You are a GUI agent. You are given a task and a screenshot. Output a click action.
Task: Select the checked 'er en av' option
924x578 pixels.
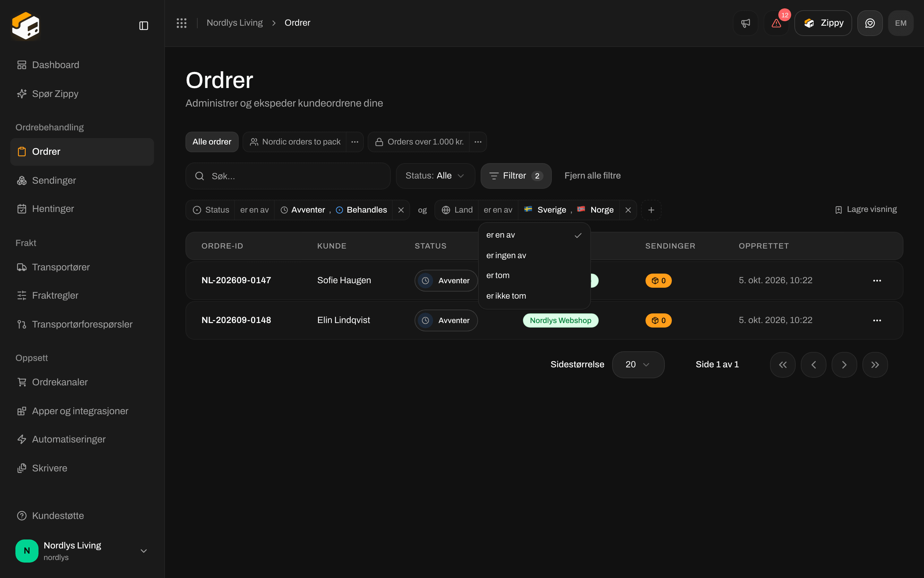[534, 235]
